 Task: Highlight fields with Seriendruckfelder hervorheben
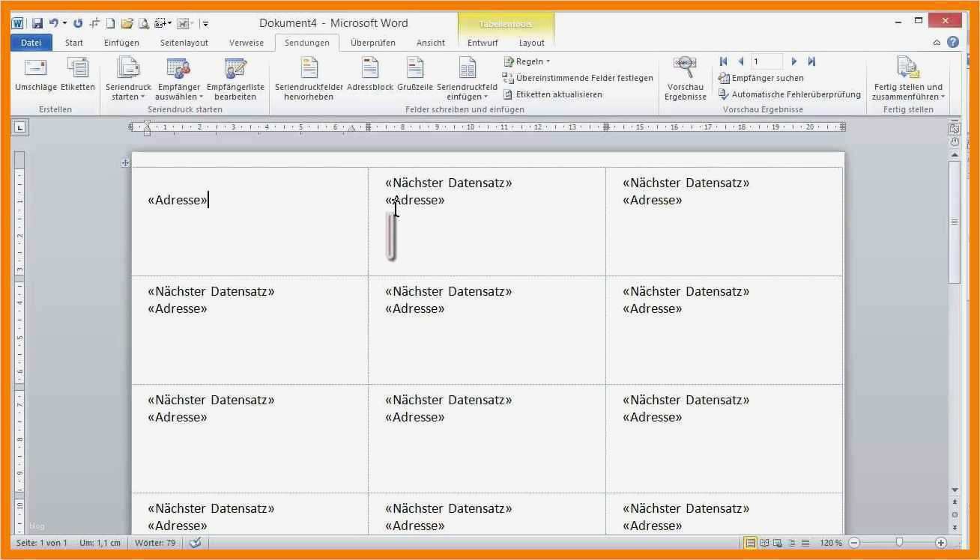tap(307, 78)
